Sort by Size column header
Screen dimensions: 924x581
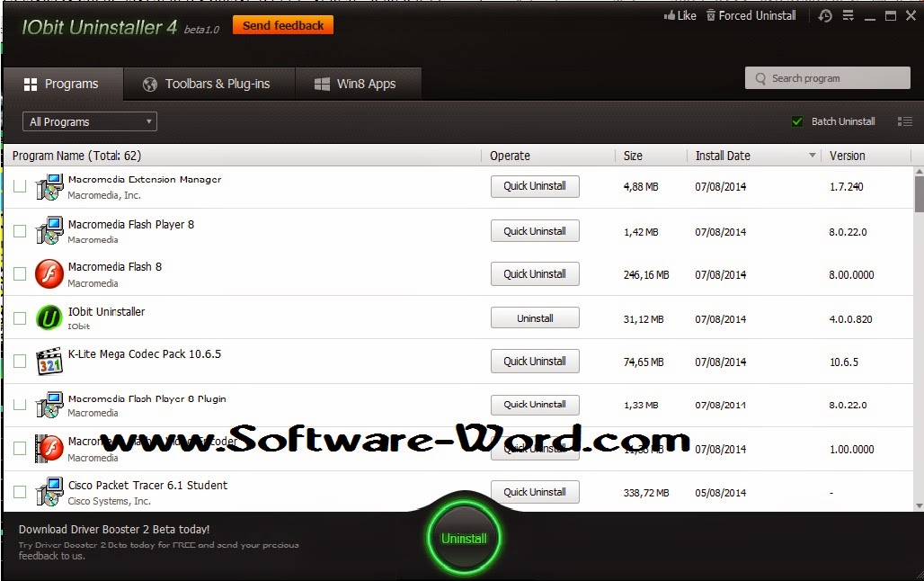coord(633,156)
